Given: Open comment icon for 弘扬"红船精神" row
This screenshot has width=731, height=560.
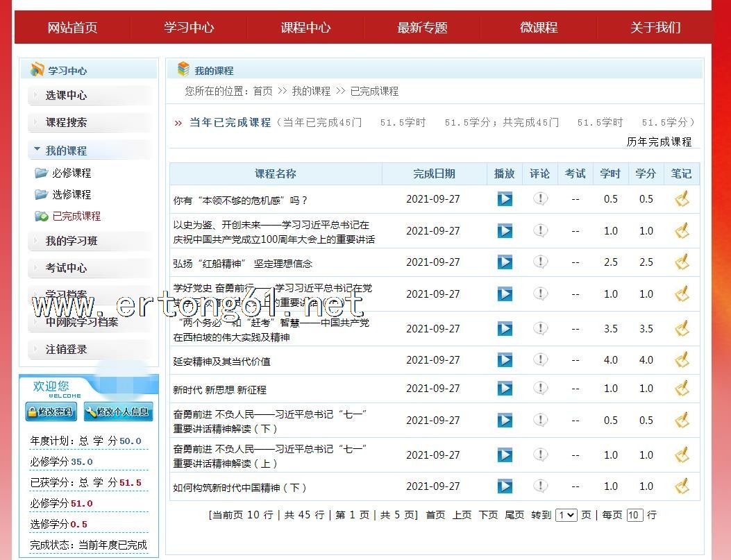Looking at the screenshot, I should [x=540, y=262].
